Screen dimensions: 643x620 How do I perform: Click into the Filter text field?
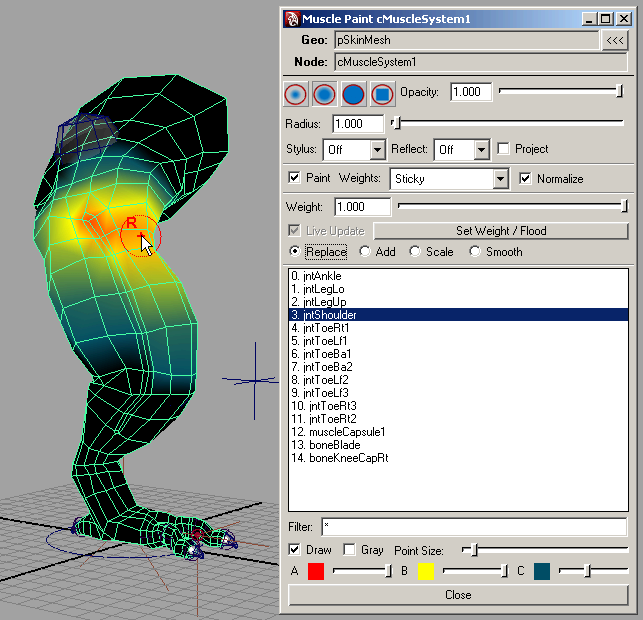[x=473, y=526]
